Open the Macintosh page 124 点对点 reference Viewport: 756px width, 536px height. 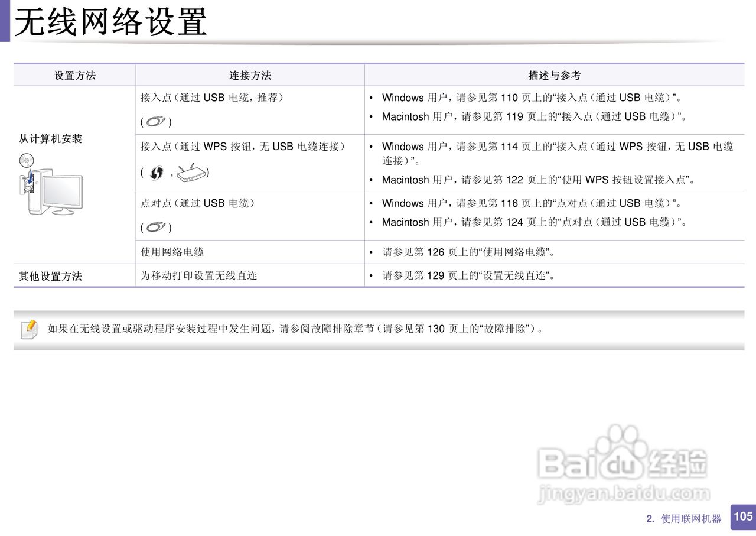535,222
